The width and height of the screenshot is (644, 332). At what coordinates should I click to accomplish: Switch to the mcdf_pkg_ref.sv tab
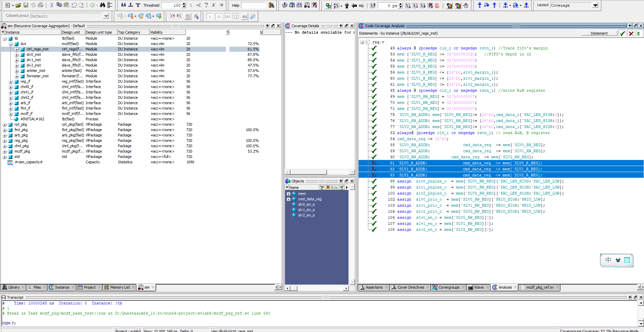pyautogui.click(x=539, y=287)
